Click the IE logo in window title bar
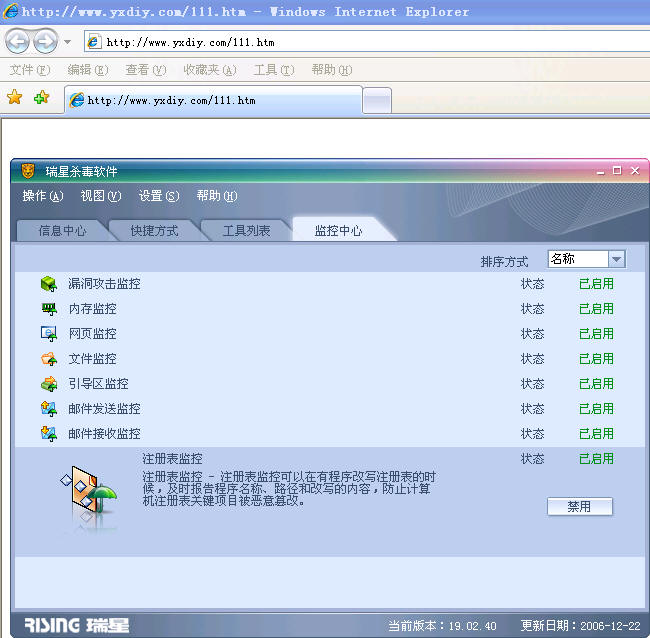Viewport: 650px width, 638px height. 10,11
